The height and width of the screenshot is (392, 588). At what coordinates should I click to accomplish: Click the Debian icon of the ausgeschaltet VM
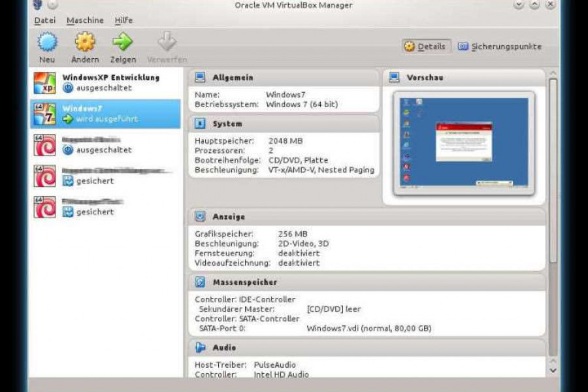pyautogui.click(x=44, y=145)
